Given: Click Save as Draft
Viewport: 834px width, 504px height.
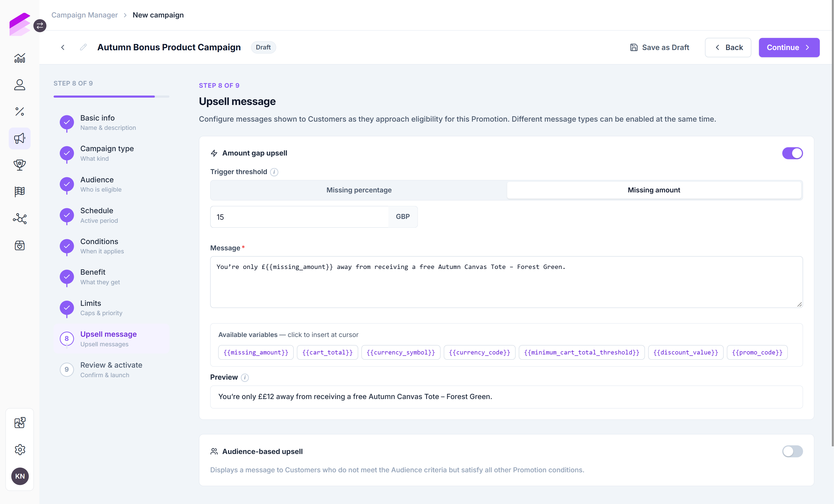Looking at the screenshot, I should [x=659, y=47].
